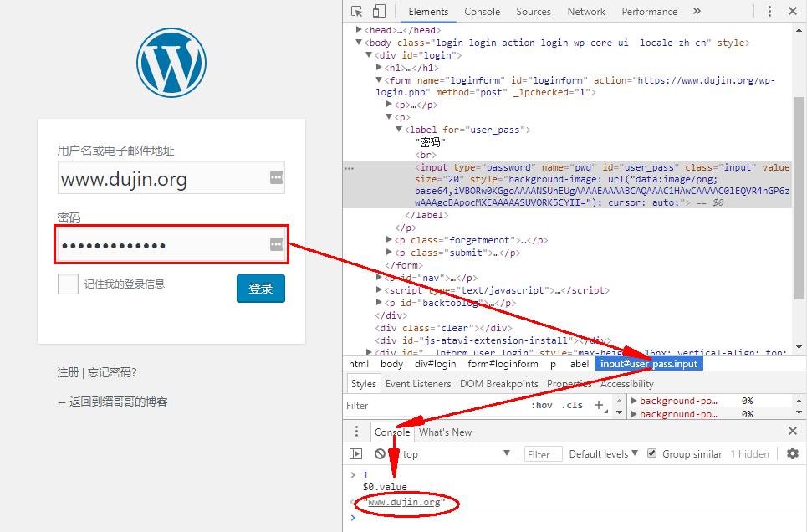Click the console prompt input line
The height and width of the screenshot is (532, 807).
tap(576, 518)
